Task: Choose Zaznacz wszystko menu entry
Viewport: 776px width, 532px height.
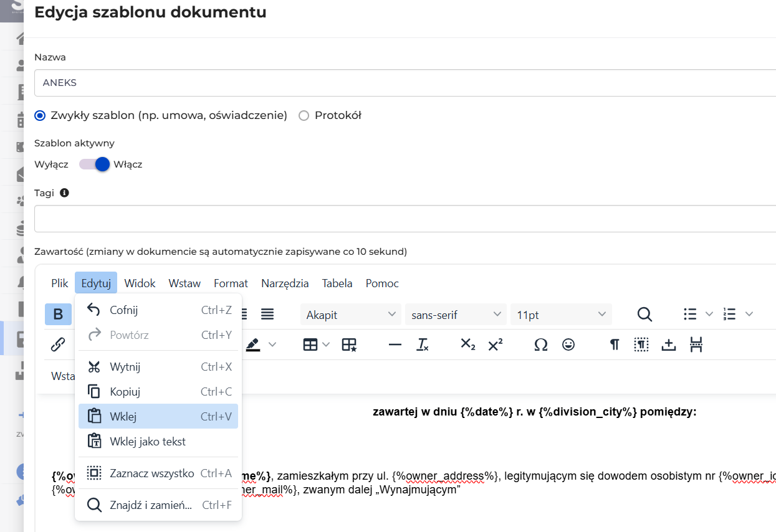Action: click(158, 473)
